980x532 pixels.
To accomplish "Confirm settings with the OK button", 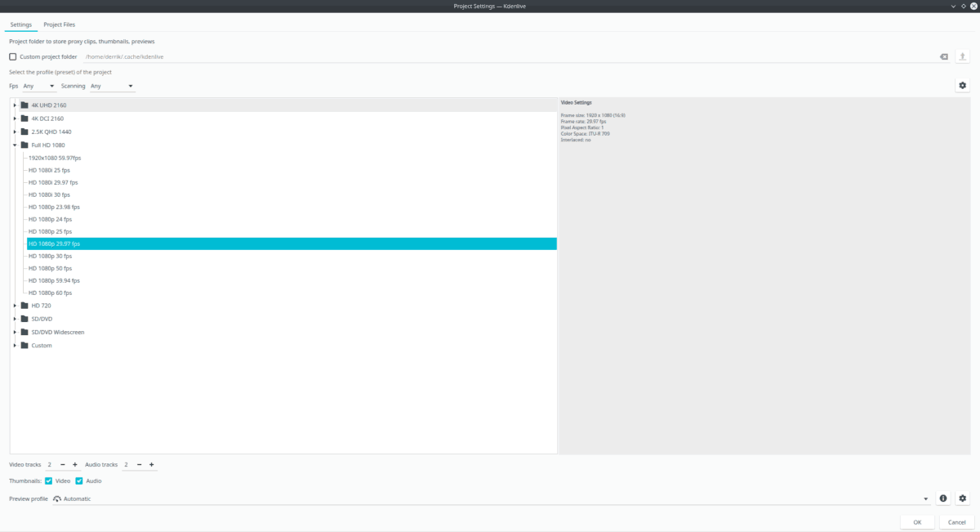I will point(916,521).
